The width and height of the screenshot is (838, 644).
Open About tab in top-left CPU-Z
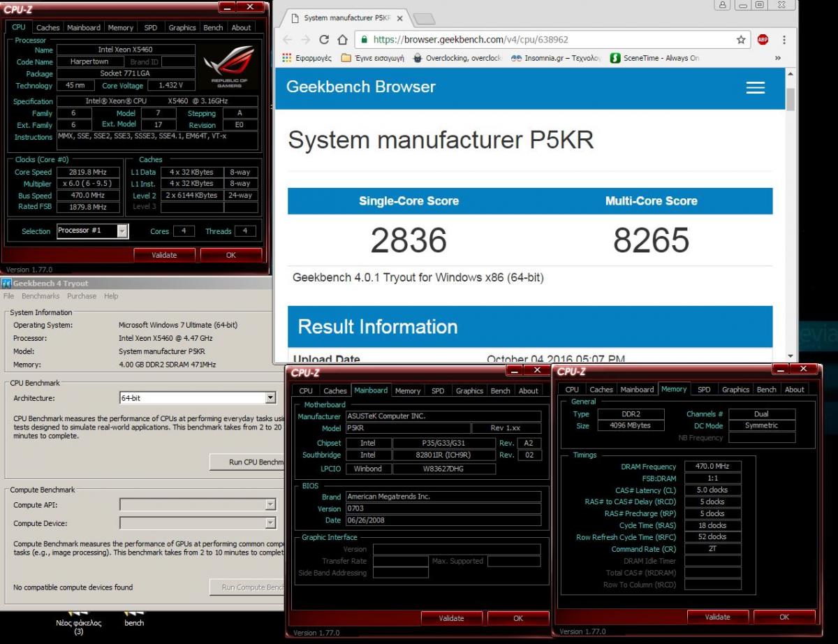241,28
